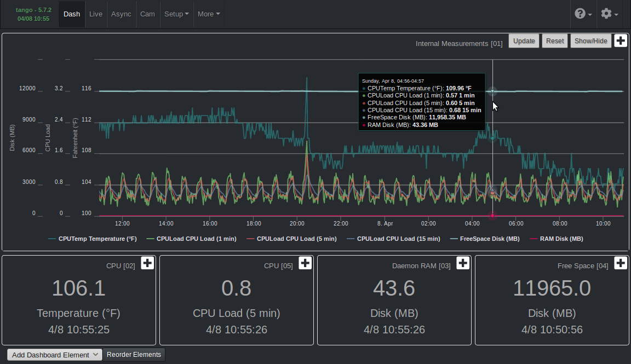
Task: Click the red marker dot on the chart's time axis
Action: 492,216
